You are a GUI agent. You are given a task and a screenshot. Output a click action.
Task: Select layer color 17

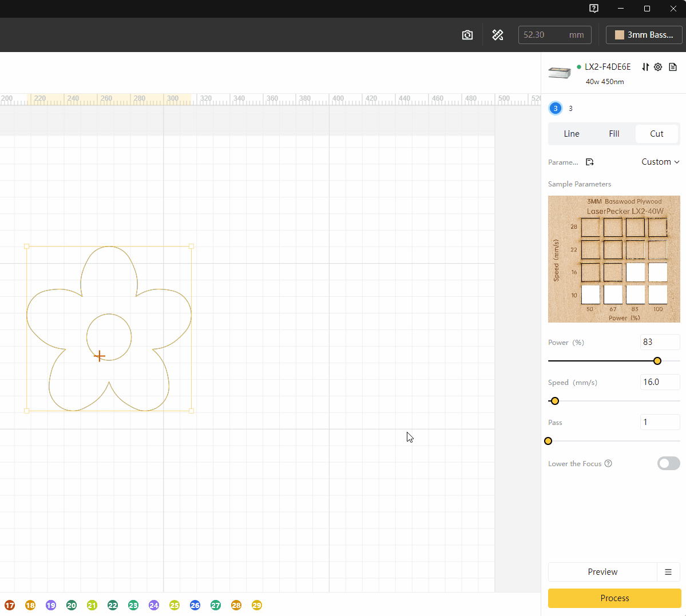click(x=10, y=605)
